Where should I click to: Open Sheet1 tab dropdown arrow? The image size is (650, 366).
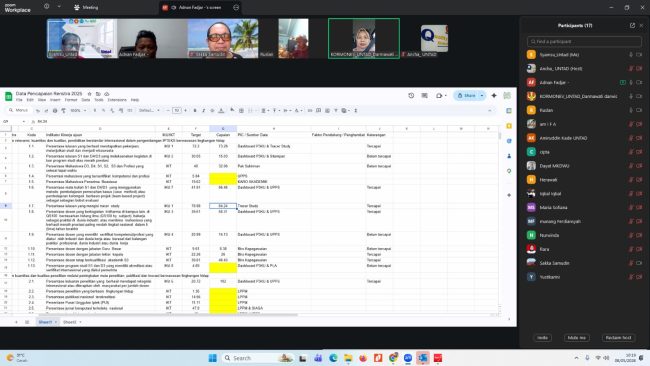56,322
